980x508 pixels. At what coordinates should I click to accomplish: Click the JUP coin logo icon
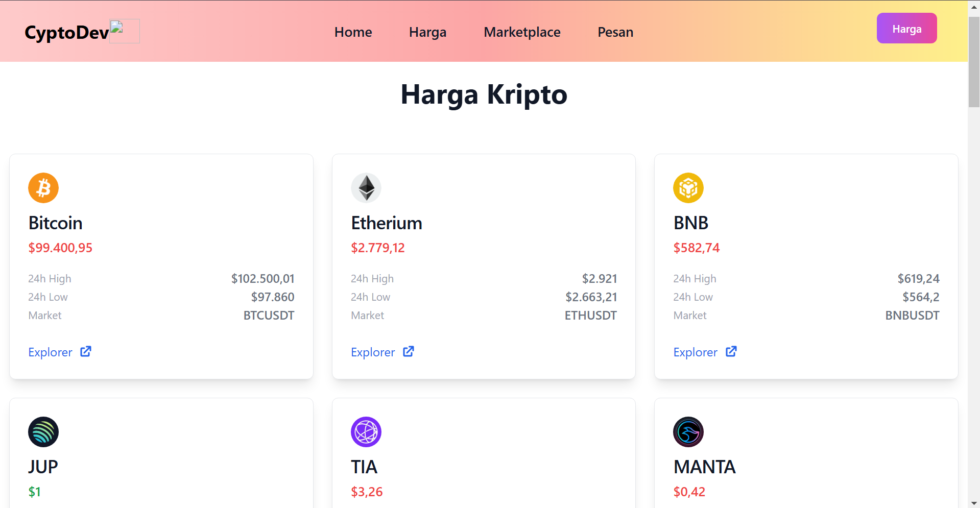43,432
